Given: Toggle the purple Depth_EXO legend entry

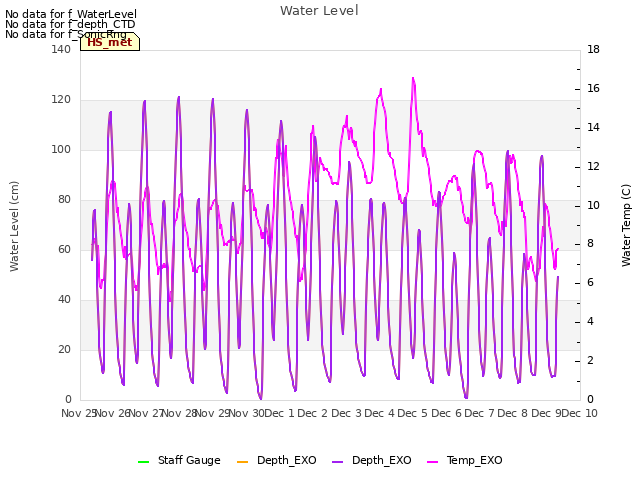Looking at the screenshot, I should [372, 460].
